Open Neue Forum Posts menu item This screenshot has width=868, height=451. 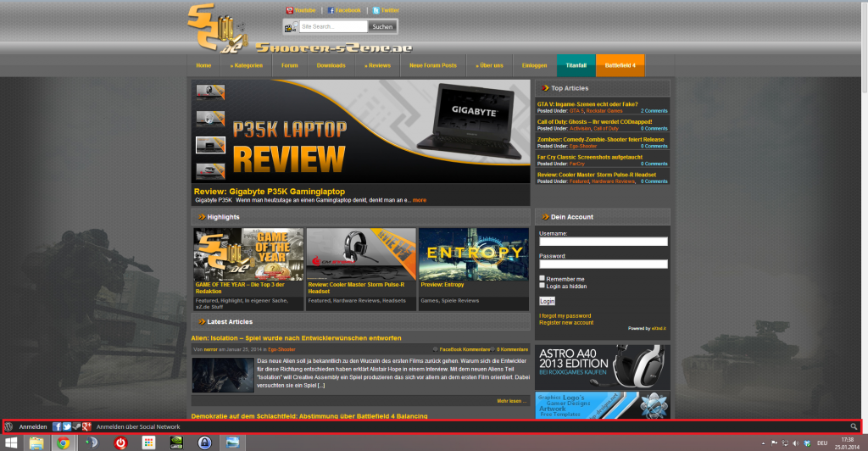[433, 65]
